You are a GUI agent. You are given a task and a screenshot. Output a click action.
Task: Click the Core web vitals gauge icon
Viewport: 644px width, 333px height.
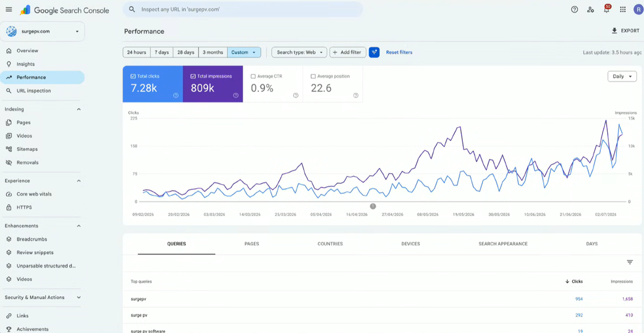(9, 194)
